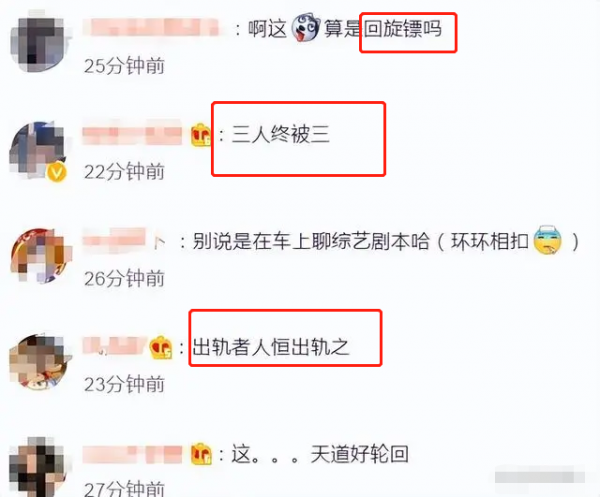
Task: Open the first commenter's pixelated avatar
Action: (39, 42)
